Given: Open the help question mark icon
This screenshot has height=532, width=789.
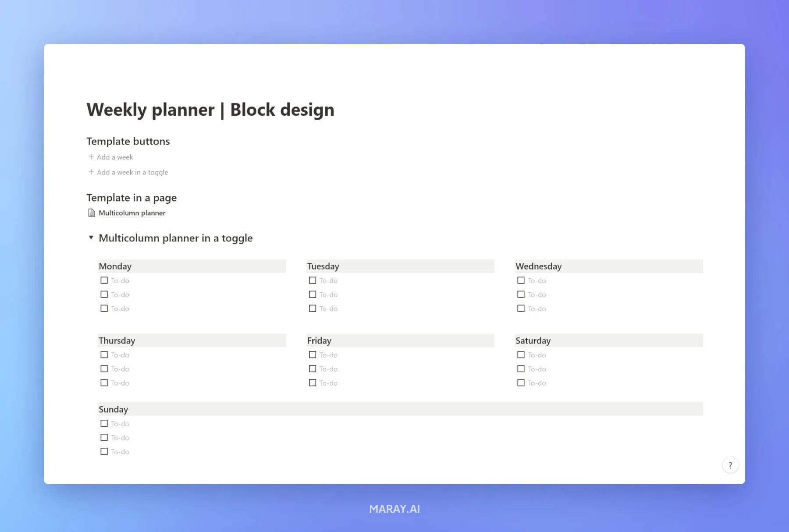Looking at the screenshot, I should click(730, 465).
